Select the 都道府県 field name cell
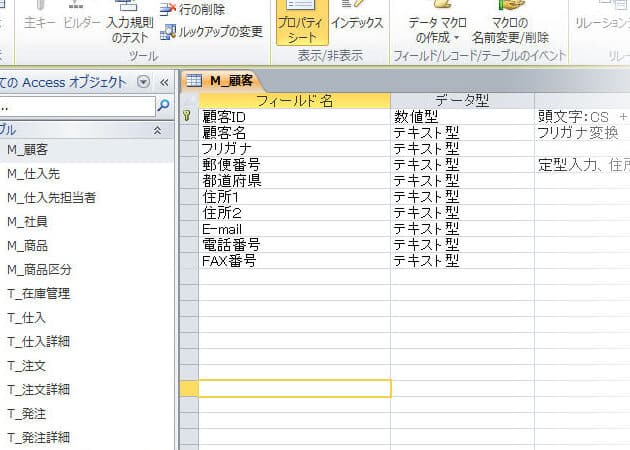 295,181
